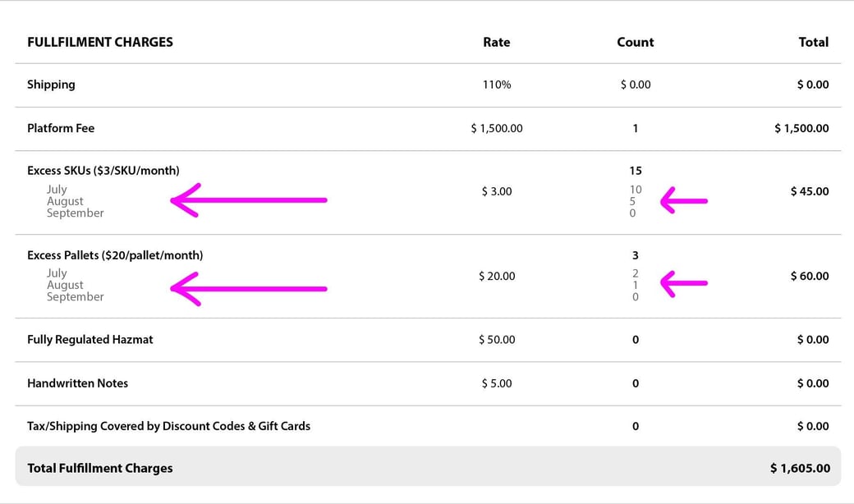Image resolution: width=854 pixels, height=504 pixels.
Task: Click July under Excess Pallets
Action: click(57, 273)
